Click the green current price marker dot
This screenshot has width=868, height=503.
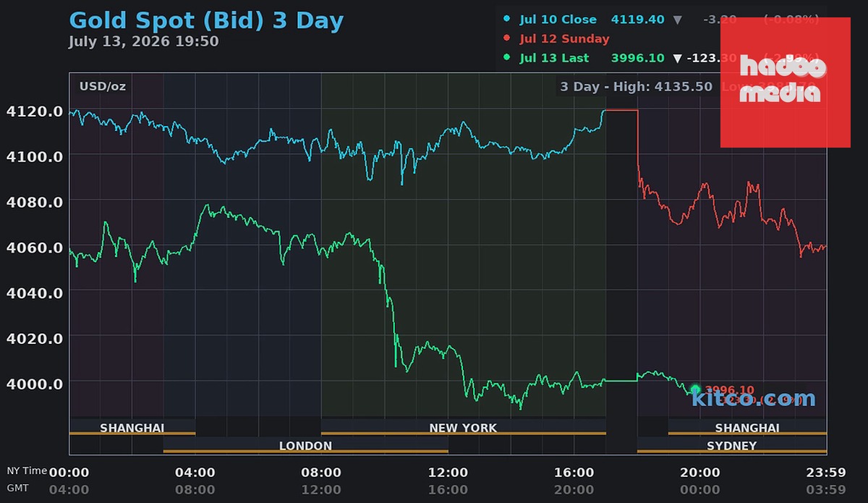(695, 389)
